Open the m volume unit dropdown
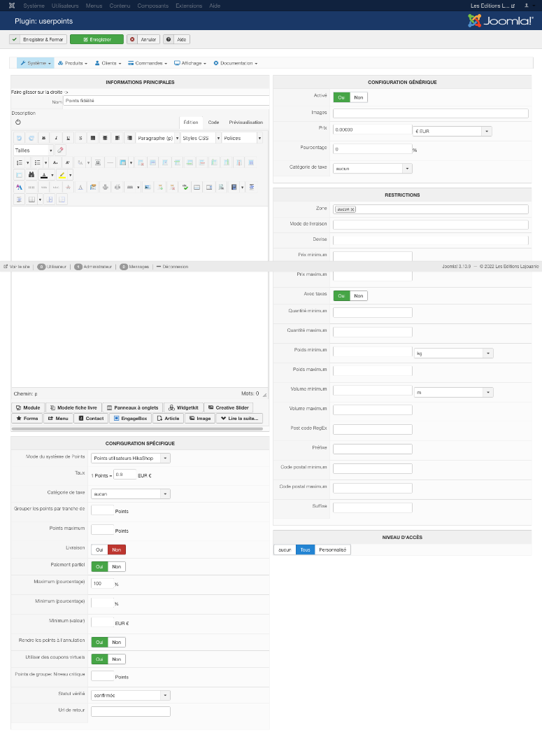The height and width of the screenshot is (756, 542). point(453,393)
